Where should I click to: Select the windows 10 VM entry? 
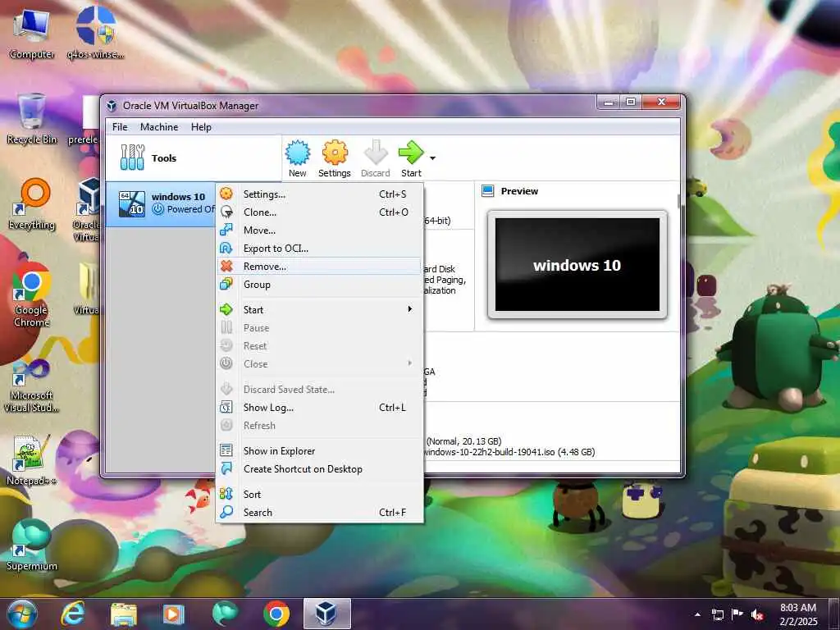pos(161,203)
